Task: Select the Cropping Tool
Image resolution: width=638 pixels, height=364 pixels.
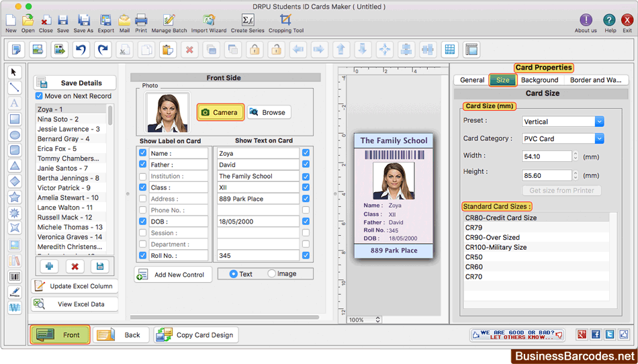Action: (286, 24)
